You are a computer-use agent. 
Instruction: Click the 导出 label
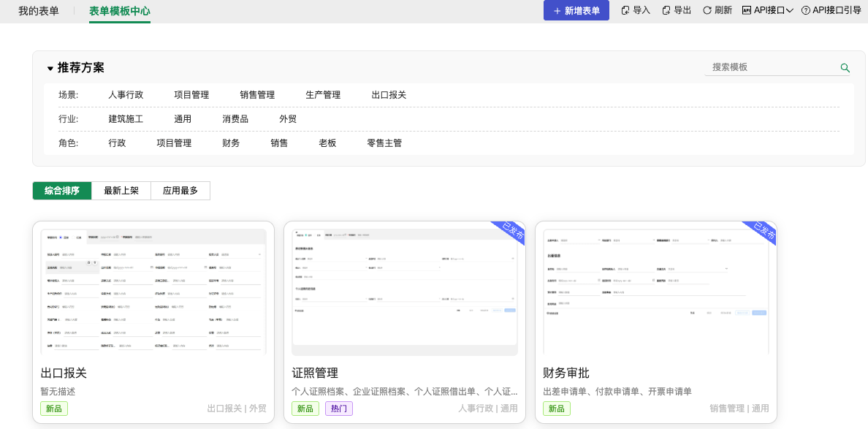[682, 10]
